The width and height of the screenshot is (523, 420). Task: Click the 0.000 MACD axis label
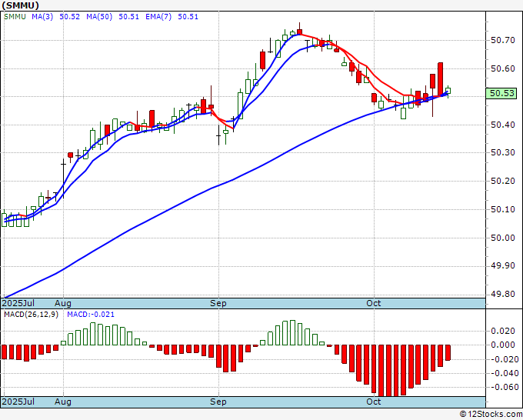503,345
